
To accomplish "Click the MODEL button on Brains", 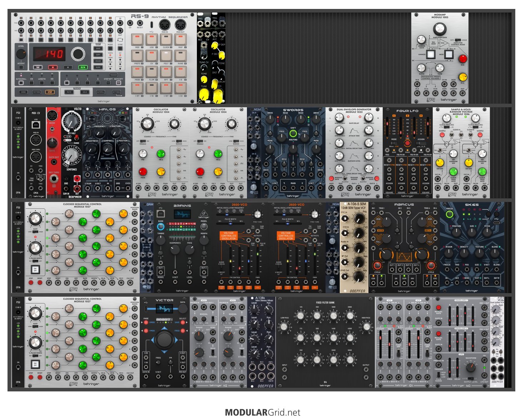I will pyautogui.click(x=204, y=227).
